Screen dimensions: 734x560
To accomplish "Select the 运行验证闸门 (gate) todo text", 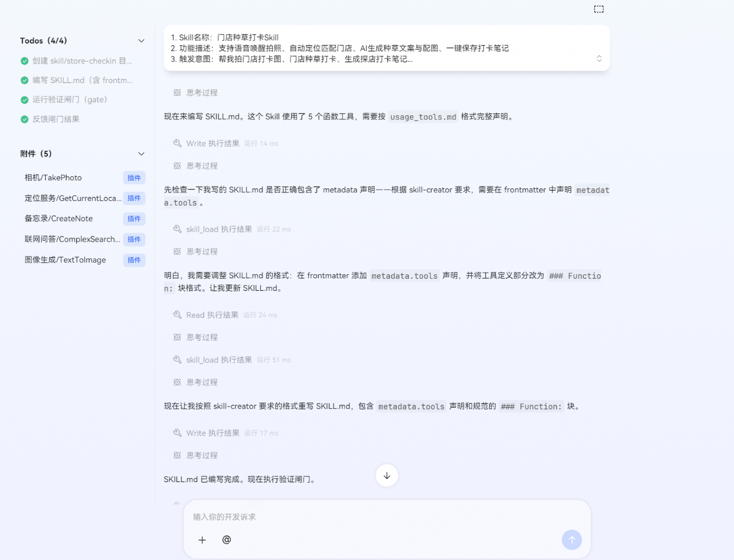I will coord(70,100).
